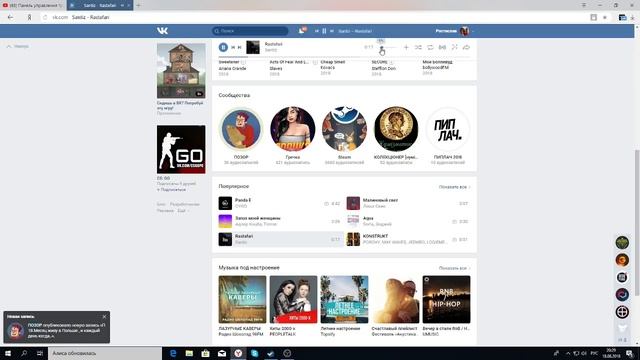Open the Гречка community avatar

coord(293,129)
